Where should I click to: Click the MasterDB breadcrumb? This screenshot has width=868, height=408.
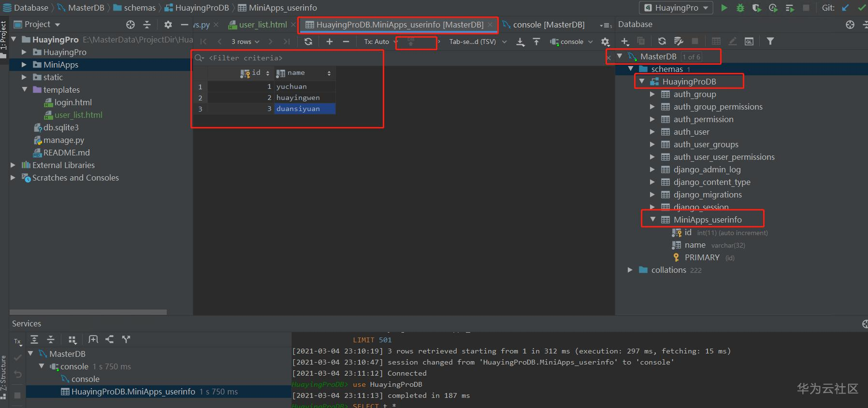pyautogui.click(x=80, y=8)
